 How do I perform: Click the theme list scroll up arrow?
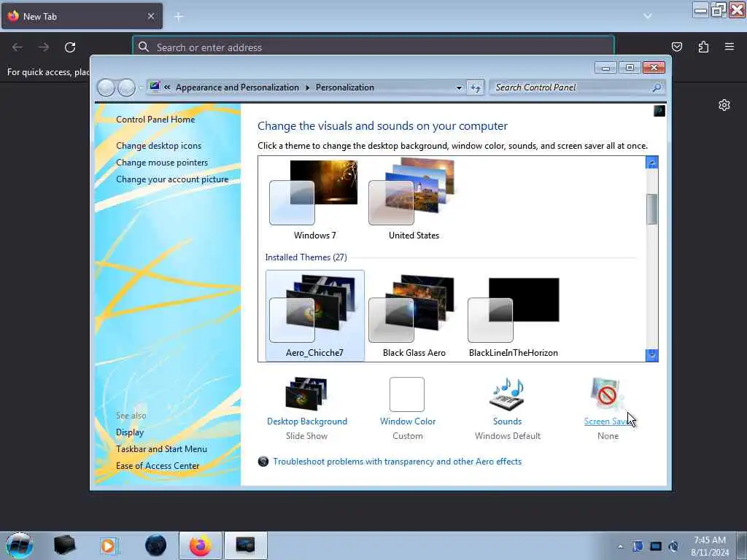pos(651,163)
